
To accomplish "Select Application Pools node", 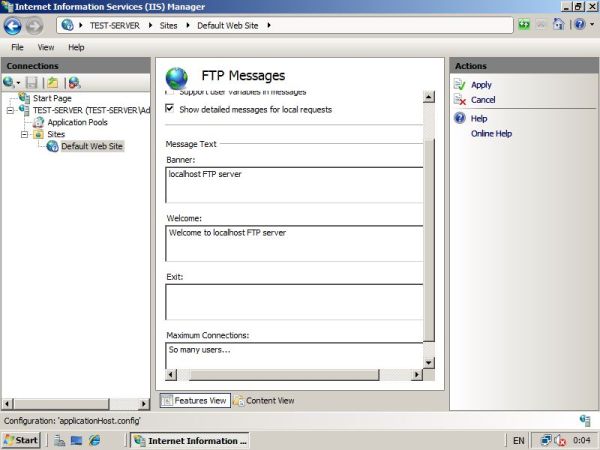I will coord(77,122).
